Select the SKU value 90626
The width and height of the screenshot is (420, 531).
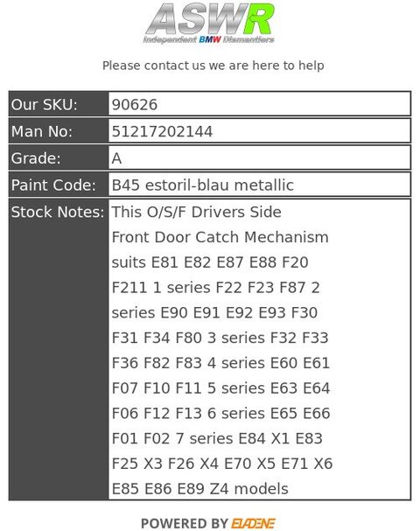point(135,105)
